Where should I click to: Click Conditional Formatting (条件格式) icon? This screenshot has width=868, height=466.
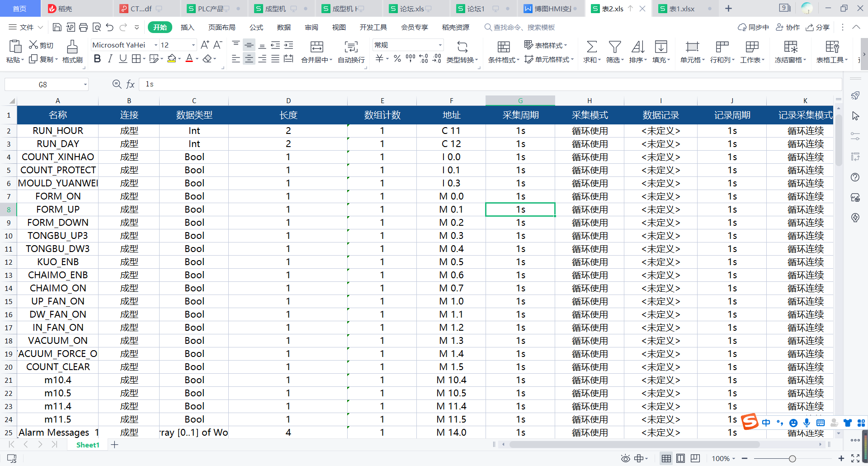pos(504,47)
